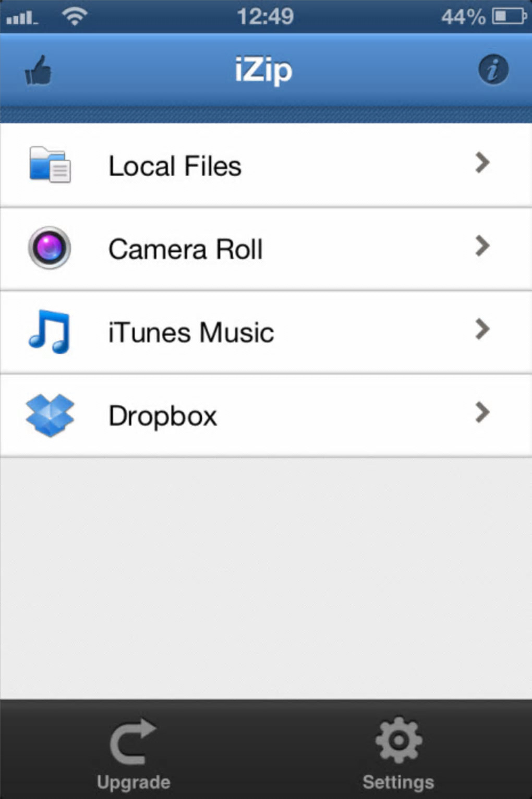Image resolution: width=532 pixels, height=799 pixels.
Task: Tap the thumbs-up like icon
Action: [39, 70]
